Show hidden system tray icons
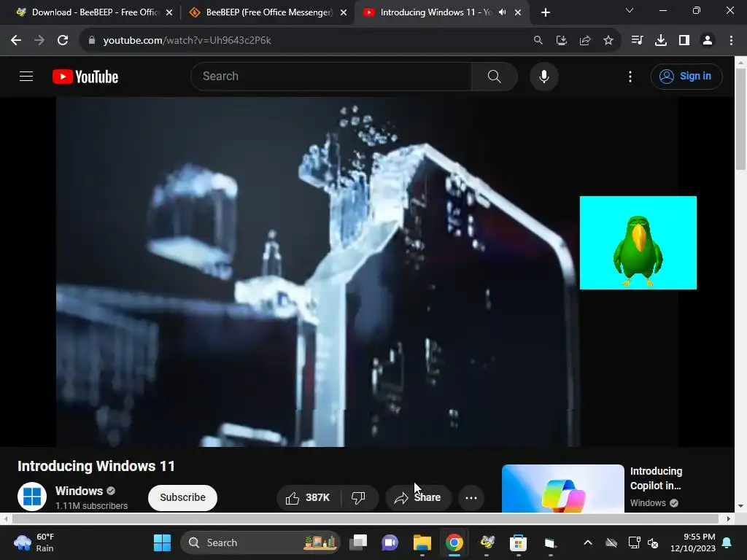The width and height of the screenshot is (747, 560). 588,542
